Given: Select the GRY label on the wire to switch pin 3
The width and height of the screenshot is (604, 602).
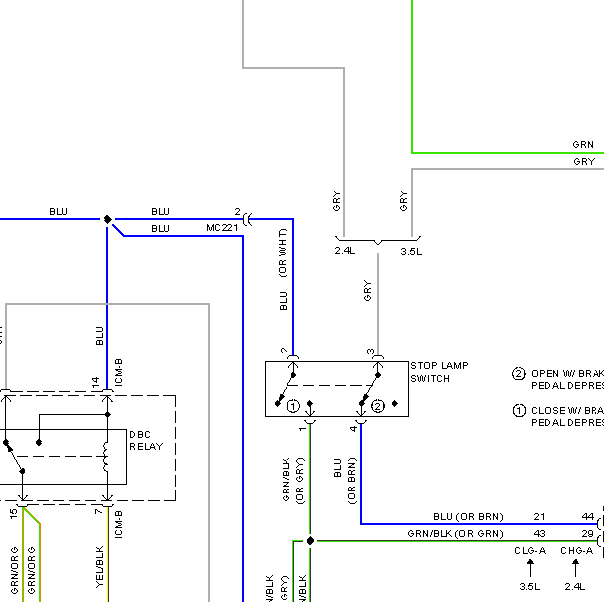Looking at the screenshot, I should tap(367, 291).
